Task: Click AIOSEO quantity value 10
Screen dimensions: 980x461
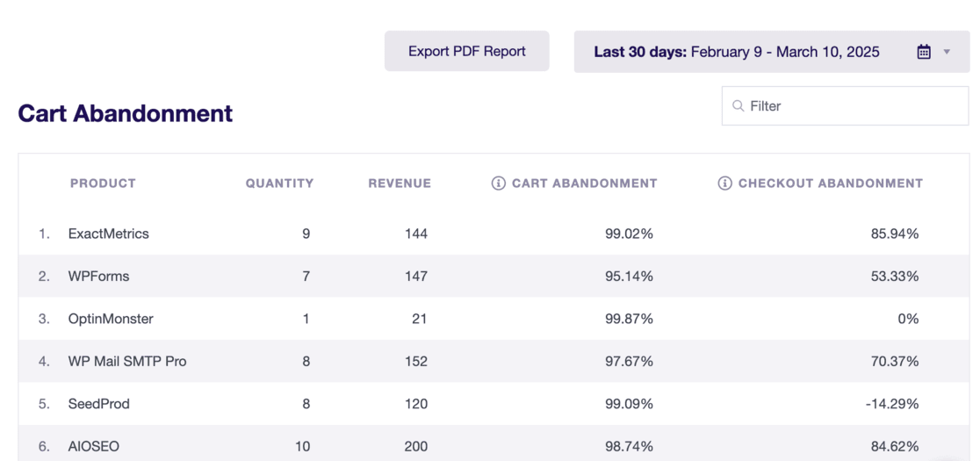Action: (302, 446)
